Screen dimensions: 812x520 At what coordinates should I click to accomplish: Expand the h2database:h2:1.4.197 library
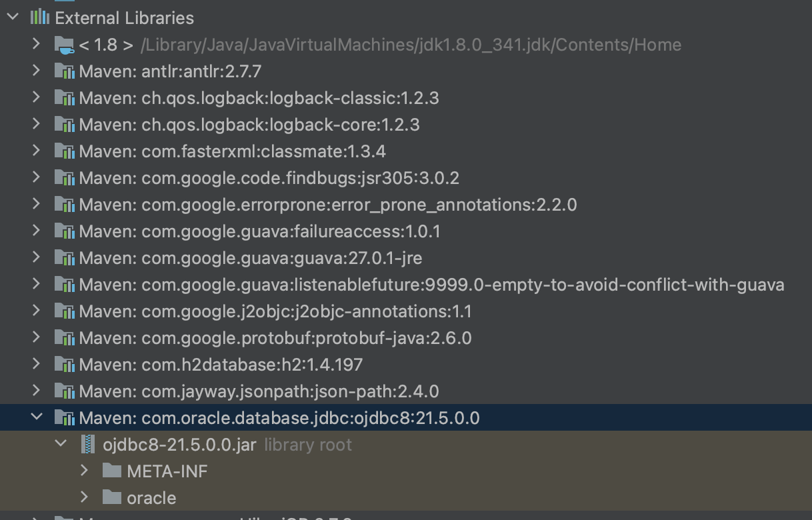(37, 364)
